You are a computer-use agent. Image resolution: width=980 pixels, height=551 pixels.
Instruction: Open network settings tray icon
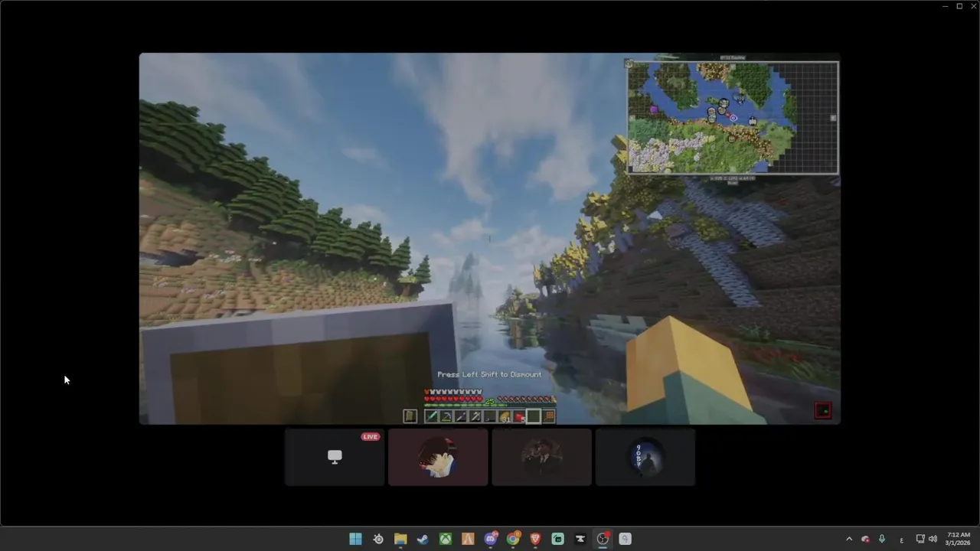tap(920, 539)
